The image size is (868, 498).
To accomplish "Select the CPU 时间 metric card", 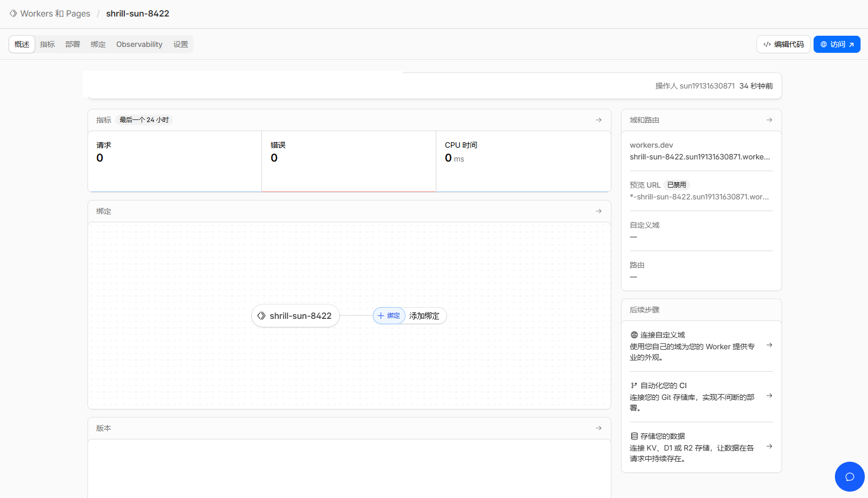I will [x=523, y=161].
